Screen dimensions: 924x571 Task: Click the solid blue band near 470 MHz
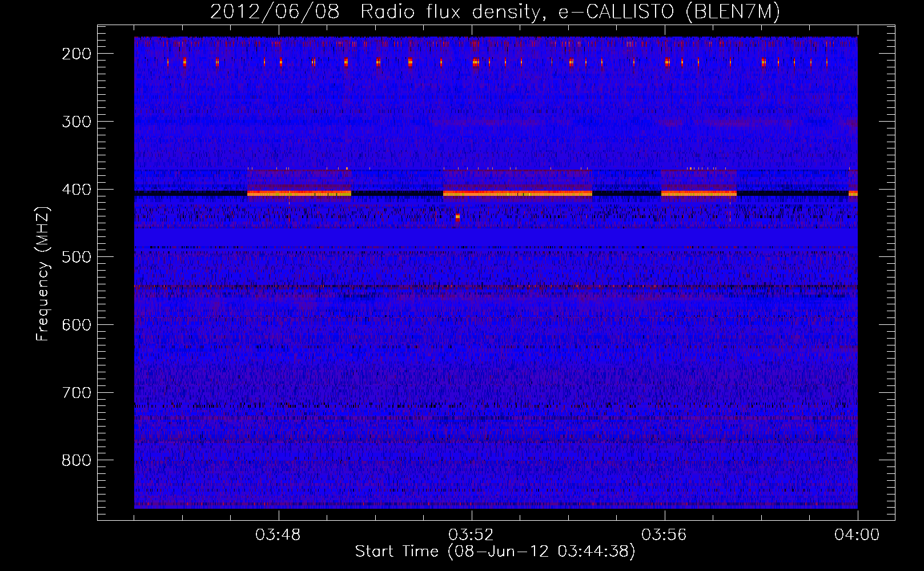(x=496, y=237)
